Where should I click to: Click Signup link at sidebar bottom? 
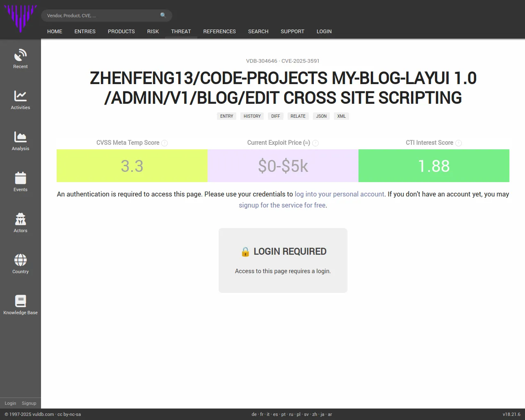click(x=29, y=403)
